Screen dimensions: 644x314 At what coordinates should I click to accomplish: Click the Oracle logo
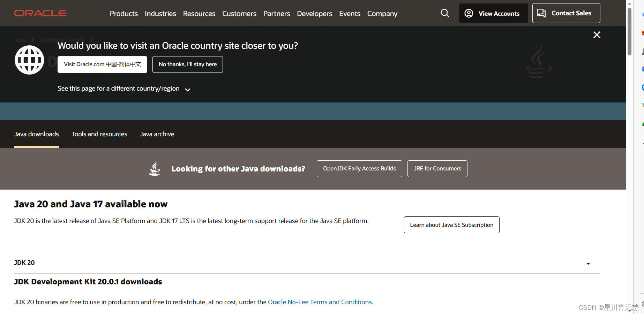tap(40, 13)
